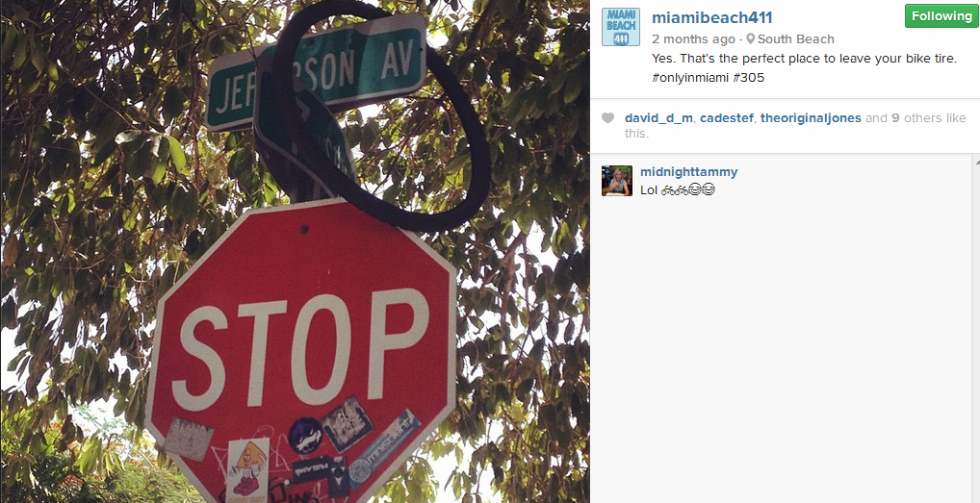
Task: Open david_d_m's profile from likes
Action: tap(658, 118)
